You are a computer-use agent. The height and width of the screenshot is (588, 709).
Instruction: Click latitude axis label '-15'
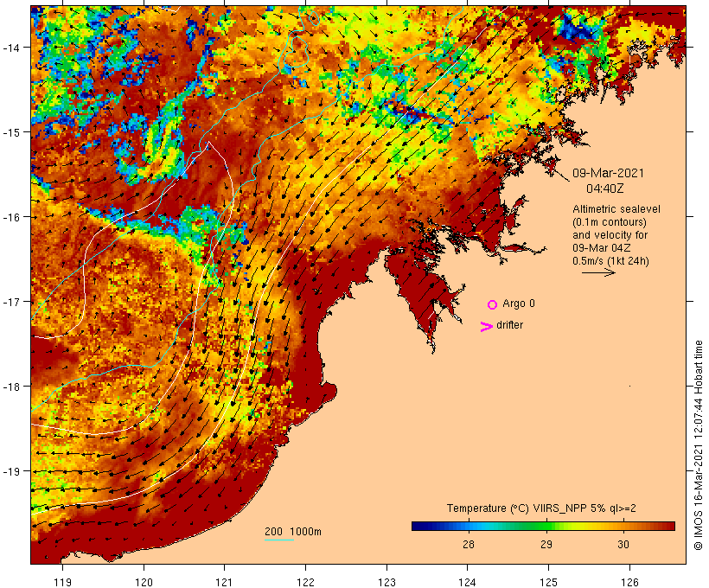tap(10, 132)
